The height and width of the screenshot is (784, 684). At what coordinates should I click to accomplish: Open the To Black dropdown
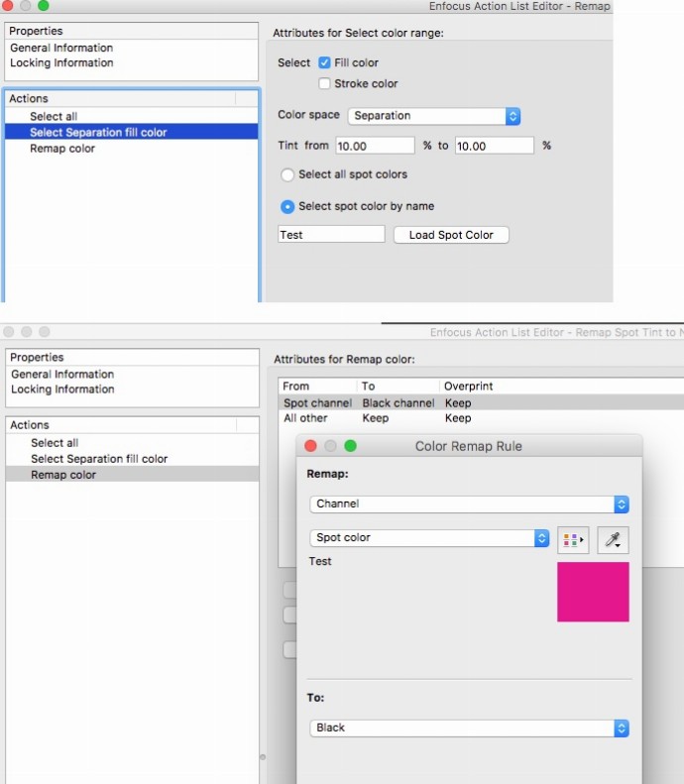pos(469,728)
